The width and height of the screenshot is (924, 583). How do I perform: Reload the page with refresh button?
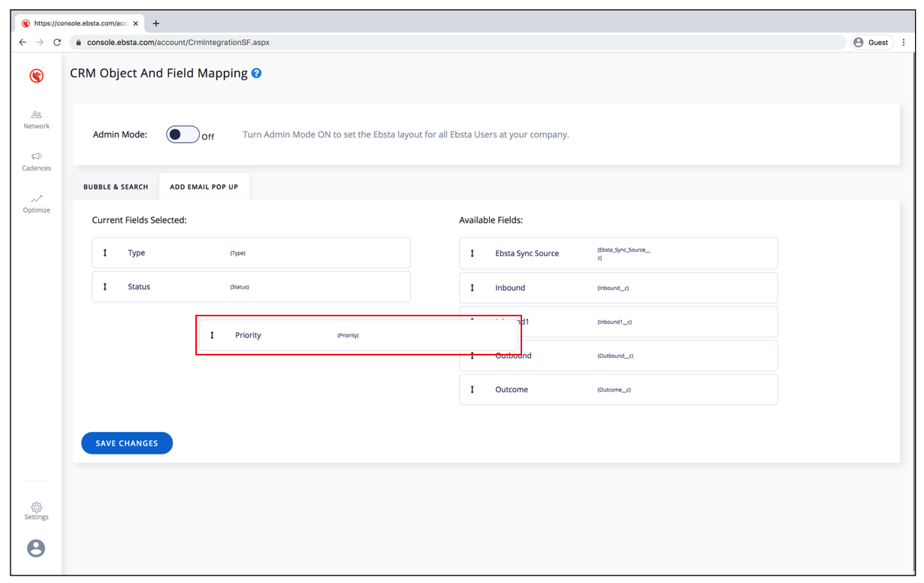point(57,43)
